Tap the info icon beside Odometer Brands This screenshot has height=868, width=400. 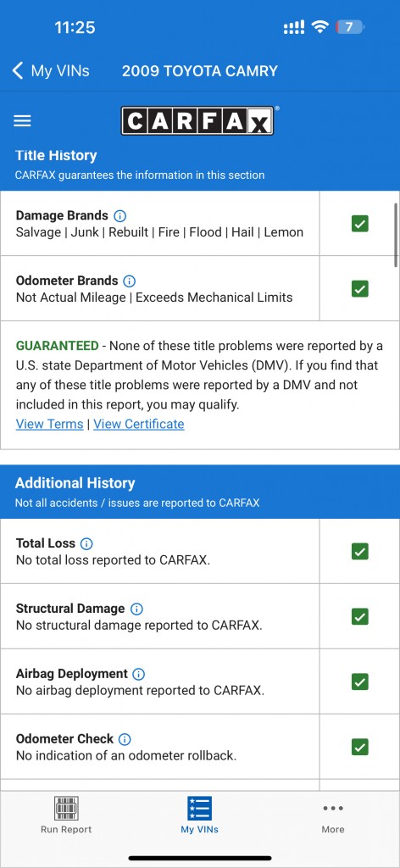click(x=129, y=281)
